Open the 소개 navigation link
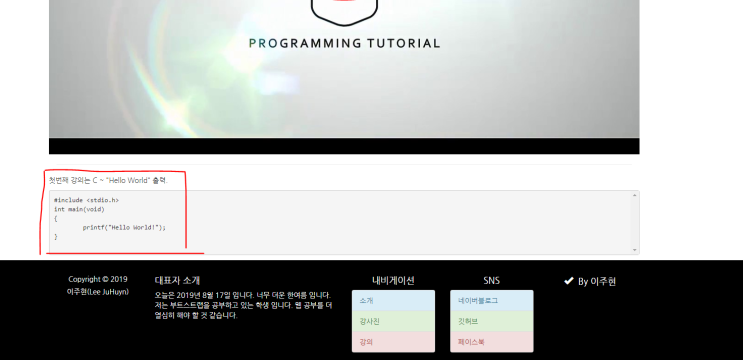 393,300
